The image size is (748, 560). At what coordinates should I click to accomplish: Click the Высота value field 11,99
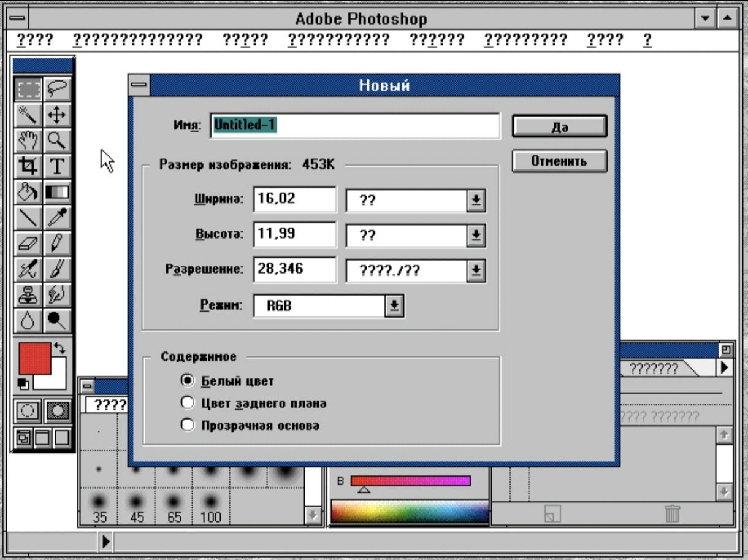pyautogui.click(x=295, y=235)
